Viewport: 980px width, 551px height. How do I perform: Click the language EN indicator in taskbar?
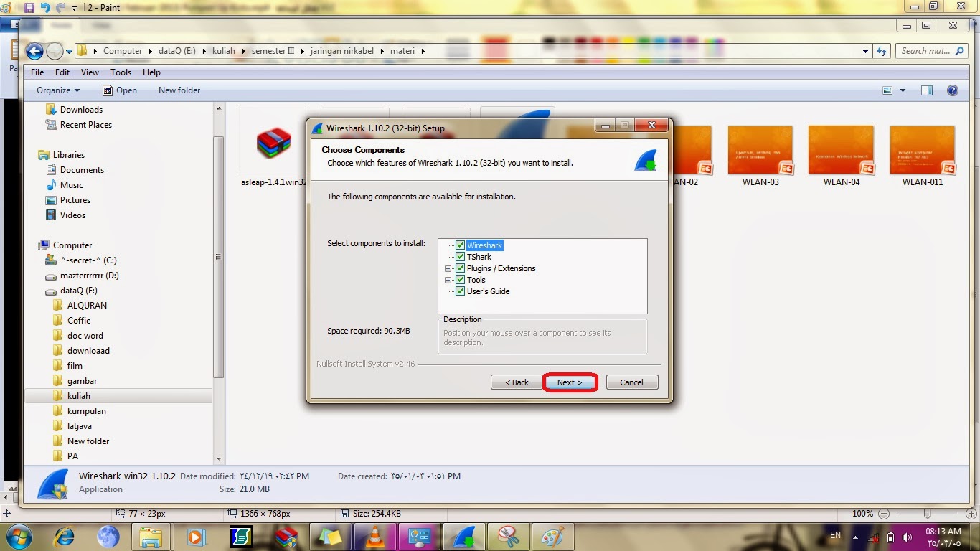(835, 535)
